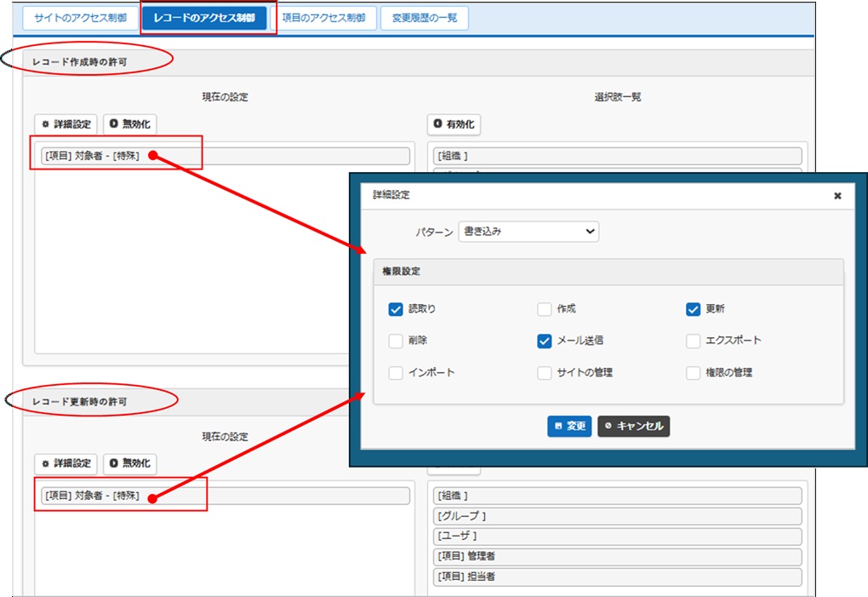Image resolution: width=868 pixels, height=597 pixels.
Task: Click 詳細設定 under レコード作成時の許可
Action: (x=66, y=124)
